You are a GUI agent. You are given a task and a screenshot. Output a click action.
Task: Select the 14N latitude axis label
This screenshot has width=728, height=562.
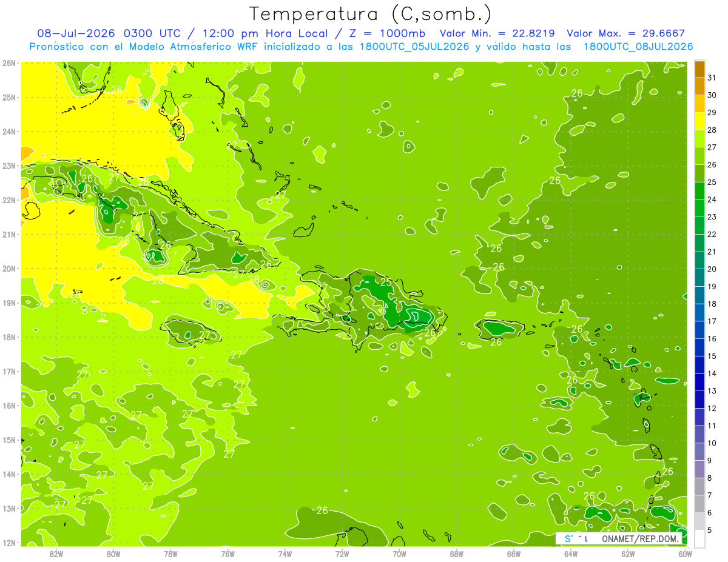tap(9, 474)
